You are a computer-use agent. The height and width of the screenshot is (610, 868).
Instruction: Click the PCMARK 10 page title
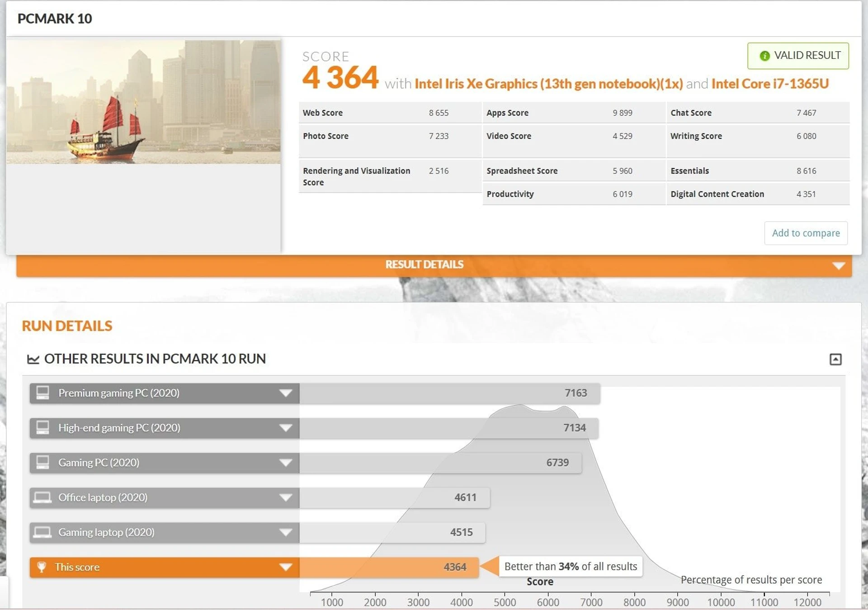55,19
